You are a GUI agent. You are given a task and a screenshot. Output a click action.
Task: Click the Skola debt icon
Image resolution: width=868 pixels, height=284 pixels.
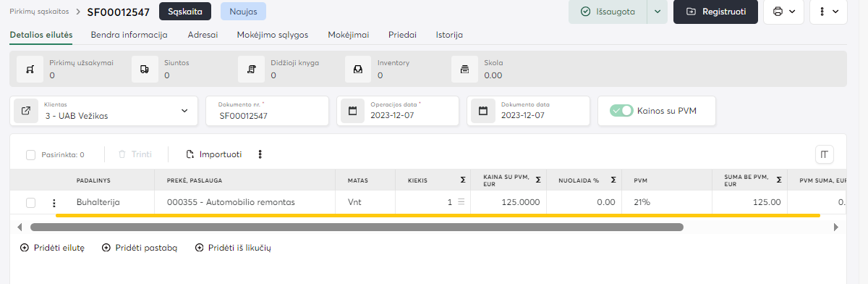point(464,70)
